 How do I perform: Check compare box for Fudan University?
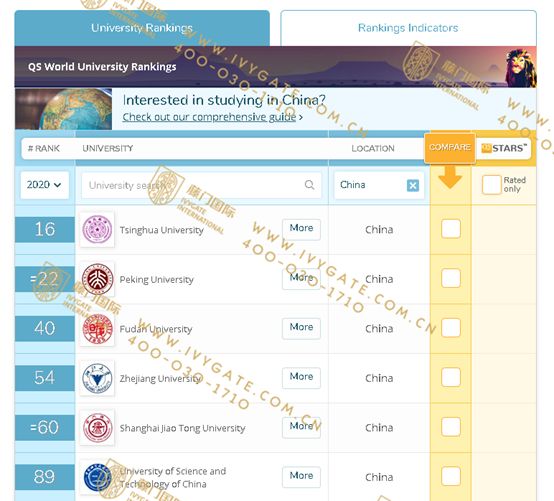(451, 328)
